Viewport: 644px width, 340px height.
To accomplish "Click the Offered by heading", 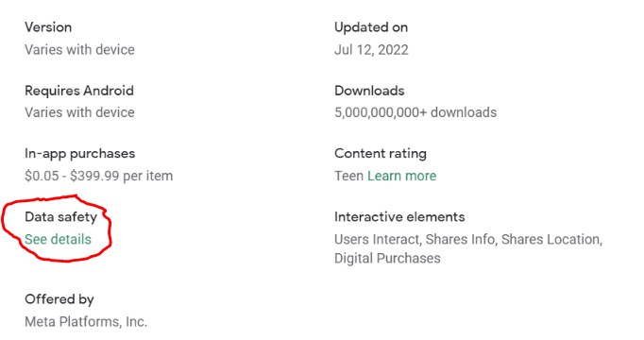I will (x=59, y=299).
